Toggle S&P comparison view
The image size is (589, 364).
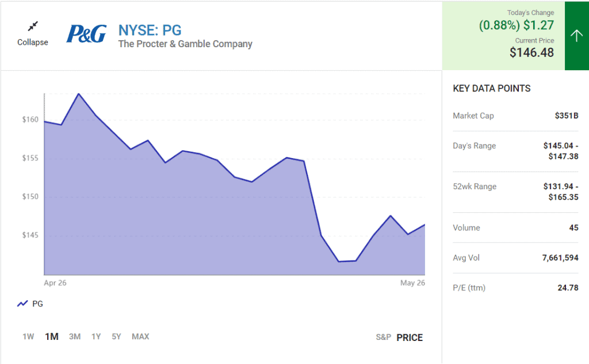pos(384,338)
